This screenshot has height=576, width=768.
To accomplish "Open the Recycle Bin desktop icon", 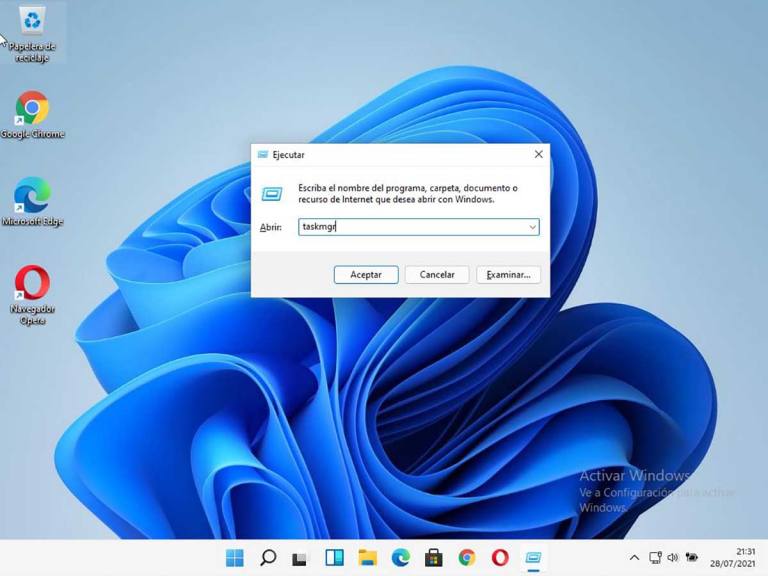I will [32, 32].
